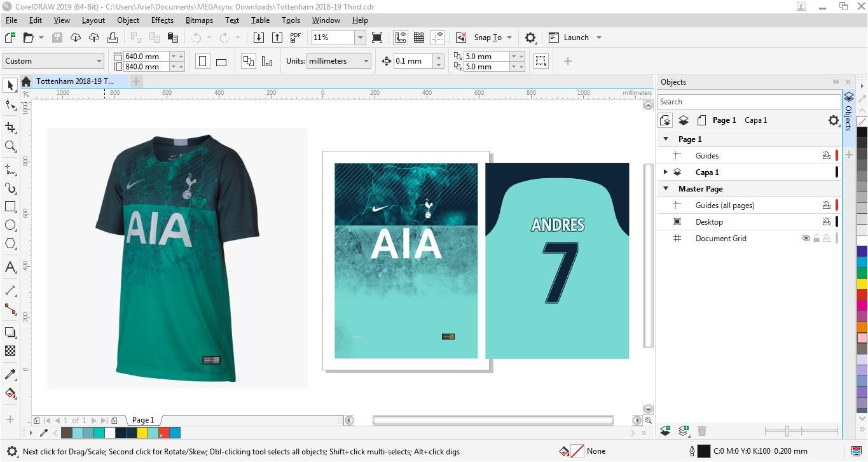Collapse the Master Page node

click(x=666, y=189)
